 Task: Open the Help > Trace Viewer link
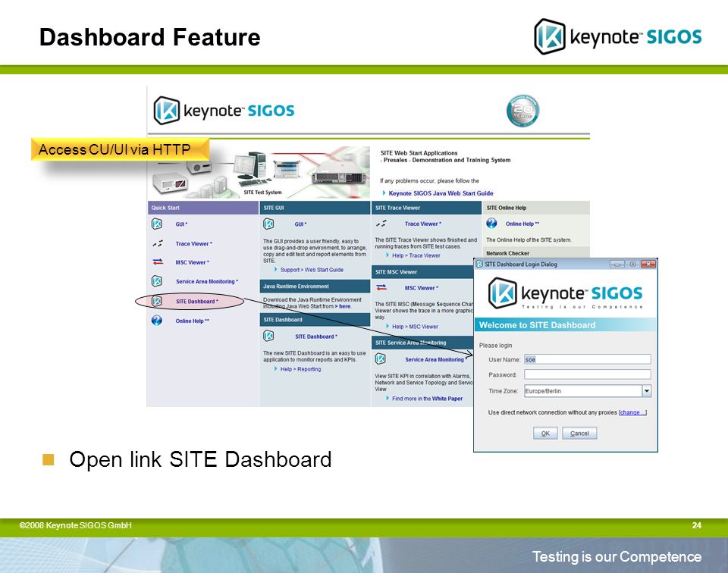tap(416, 255)
